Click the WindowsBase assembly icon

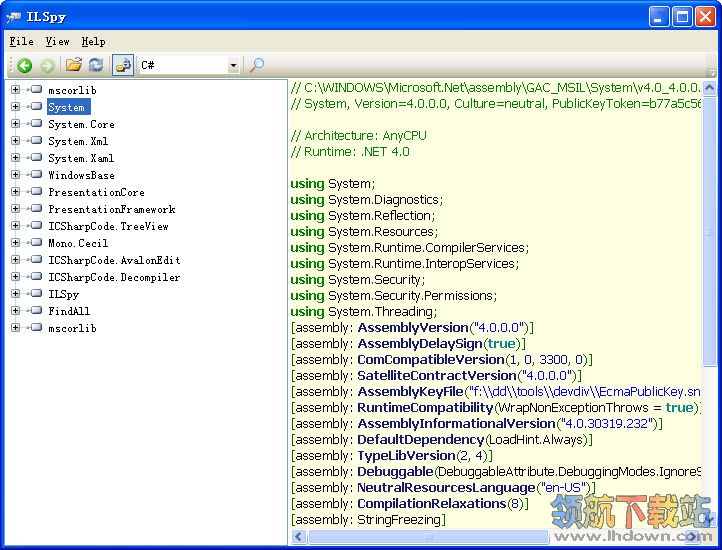(35, 175)
